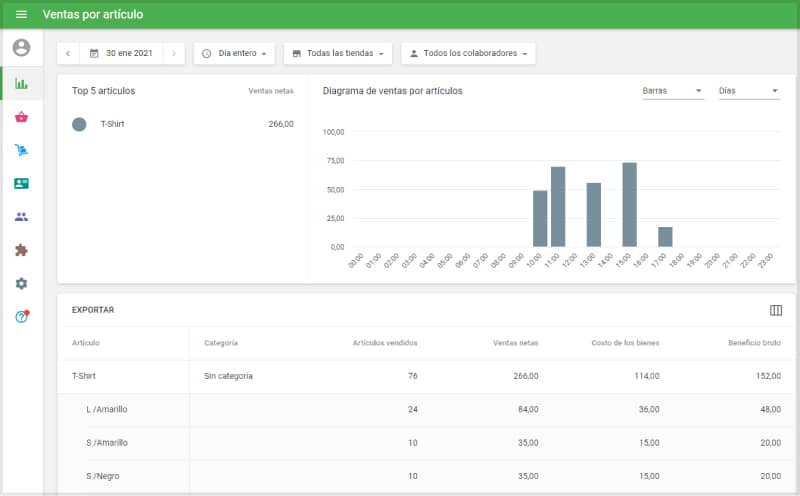
Task: Open the settings gear icon
Action: pyautogui.click(x=21, y=284)
